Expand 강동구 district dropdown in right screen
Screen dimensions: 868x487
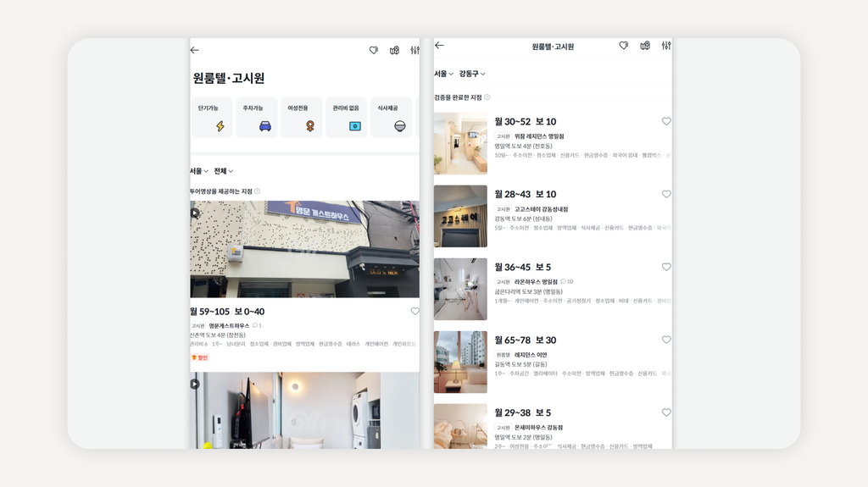pyautogui.click(x=472, y=74)
